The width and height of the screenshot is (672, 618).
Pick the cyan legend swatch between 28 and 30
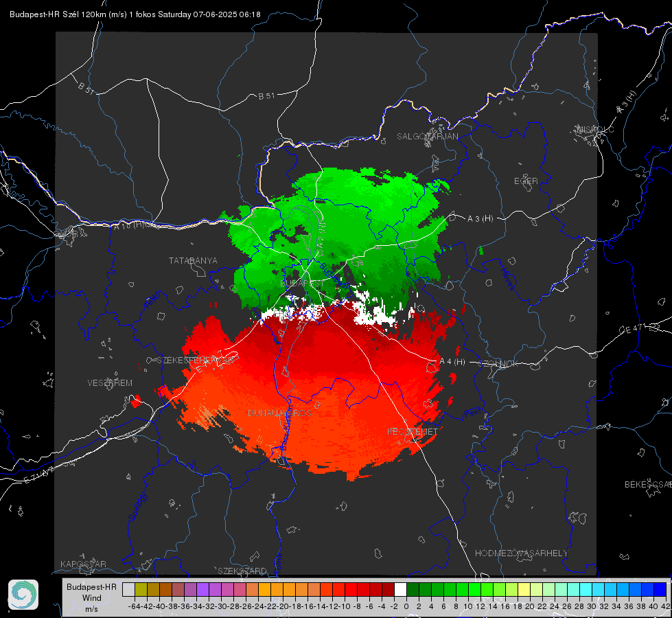(x=586, y=590)
